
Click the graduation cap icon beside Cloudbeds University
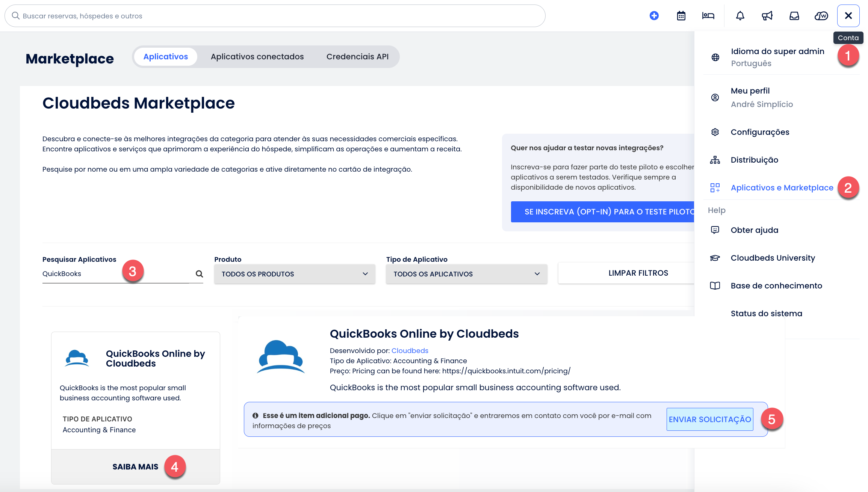pos(715,258)
